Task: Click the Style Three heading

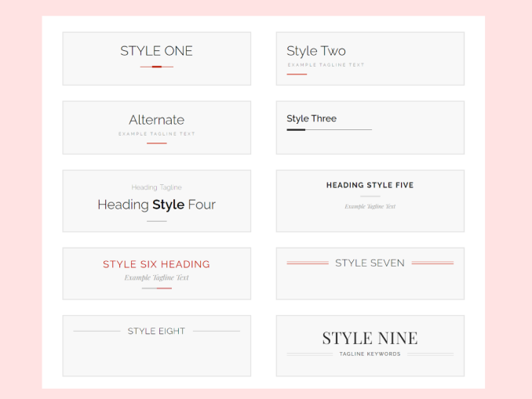Action: [x=312, y=118]
